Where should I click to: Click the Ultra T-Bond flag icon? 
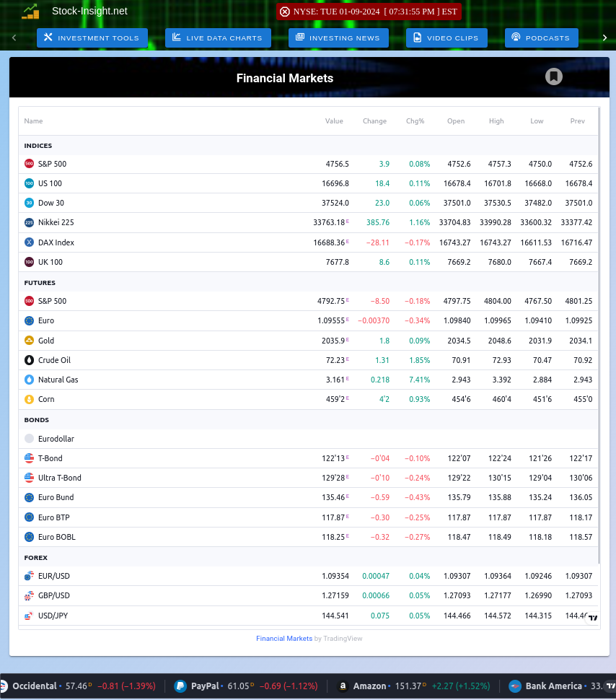click(x=29, y=478)
